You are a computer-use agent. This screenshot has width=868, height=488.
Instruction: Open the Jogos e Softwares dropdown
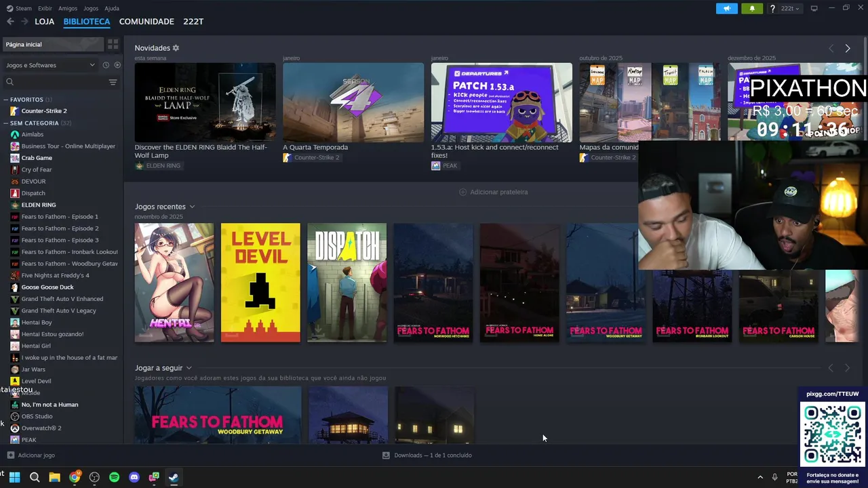coord(50,65)
